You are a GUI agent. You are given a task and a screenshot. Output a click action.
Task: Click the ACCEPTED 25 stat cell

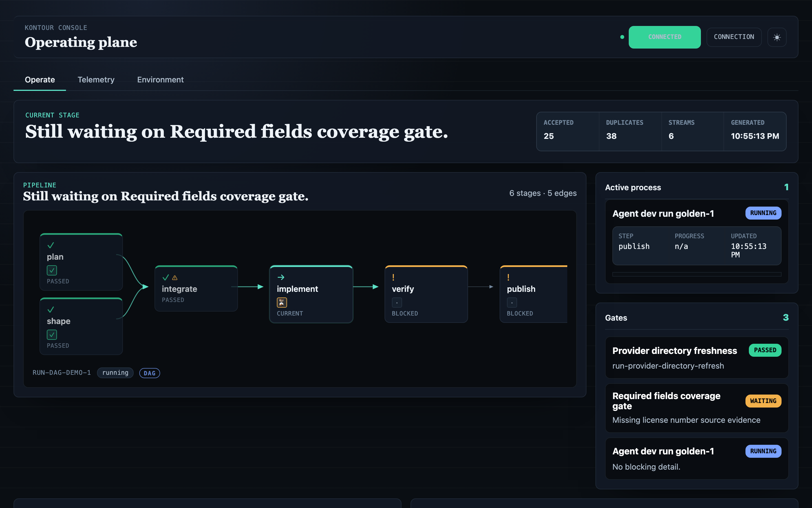pyautogui.click(x=568, y=131)
